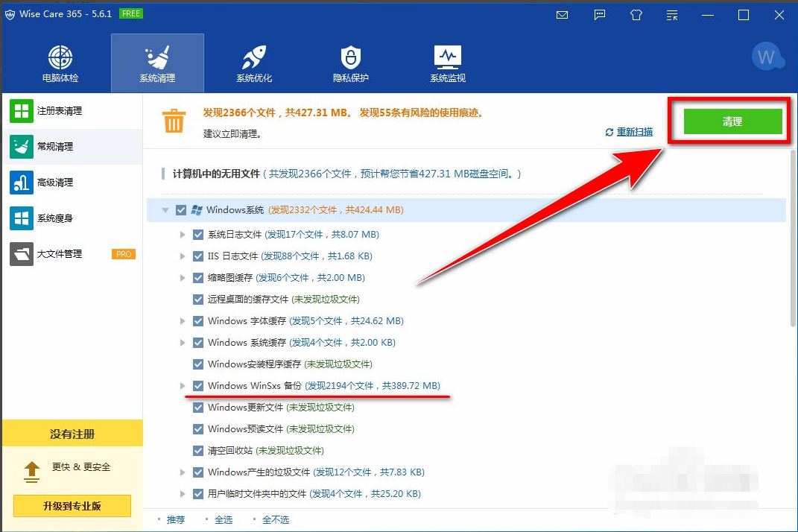Open the 系统优化 rocket icon
The width and height of the screenshot is (798, 532).
[254, 58]
